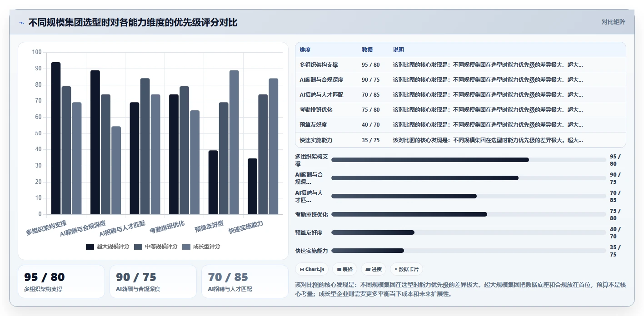Viewport: 644px width, 316px height.
Task: Click the 成长型 bar for 快速实施能力
Action: click(x=274, y=146)
